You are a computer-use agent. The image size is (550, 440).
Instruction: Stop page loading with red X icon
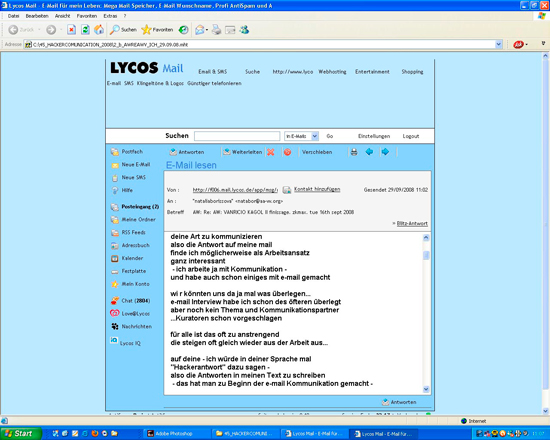coord(72,30)
